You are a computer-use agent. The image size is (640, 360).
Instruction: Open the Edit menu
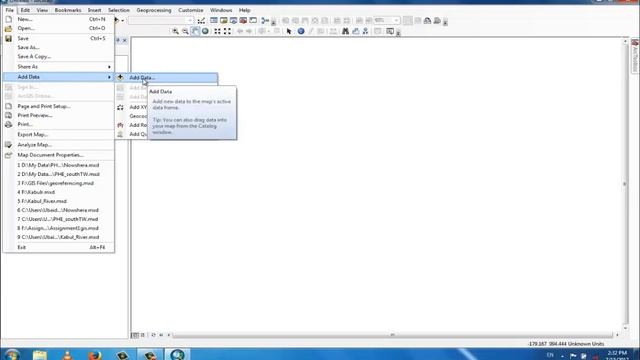[25, 10]
